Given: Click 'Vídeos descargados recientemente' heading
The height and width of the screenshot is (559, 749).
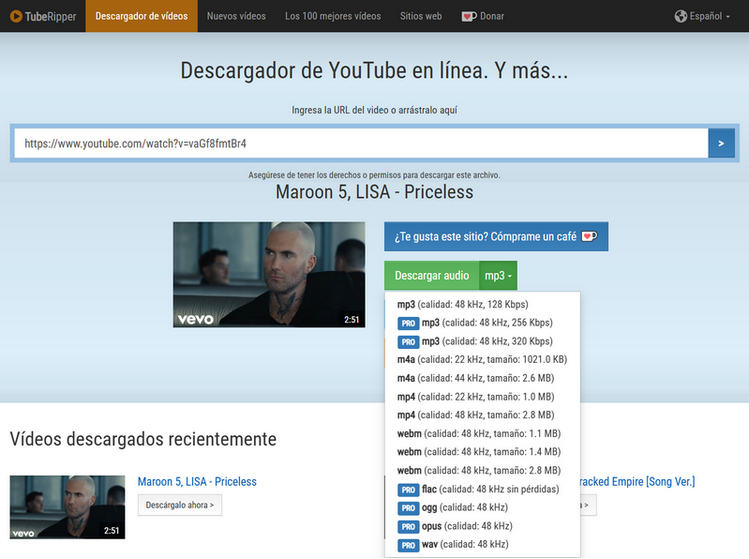Looking at the screenshot, I should [x=143, y=439].
